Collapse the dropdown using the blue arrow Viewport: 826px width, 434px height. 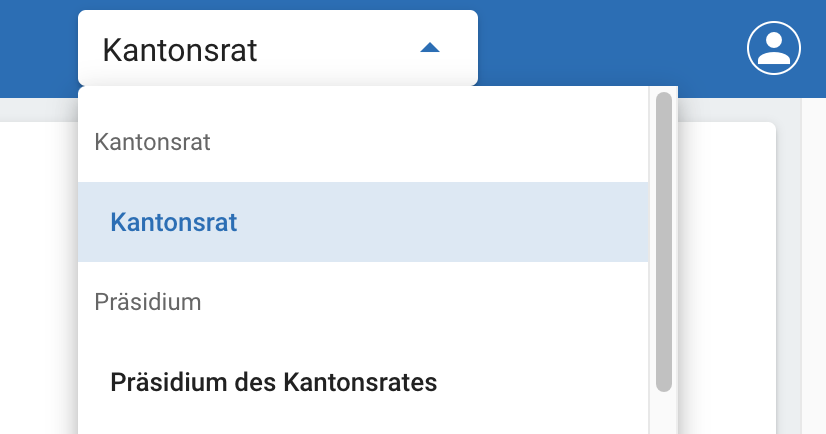(x=430, y=48)
